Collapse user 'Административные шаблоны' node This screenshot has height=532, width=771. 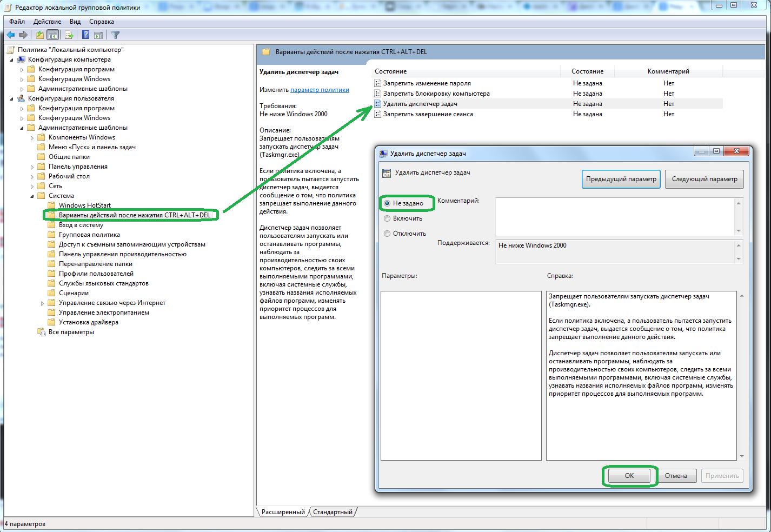pyautogui.click(x=22, y=128)
